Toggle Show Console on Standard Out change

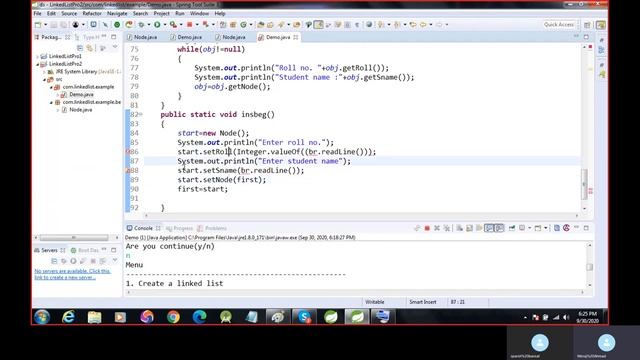coord(489,228)
